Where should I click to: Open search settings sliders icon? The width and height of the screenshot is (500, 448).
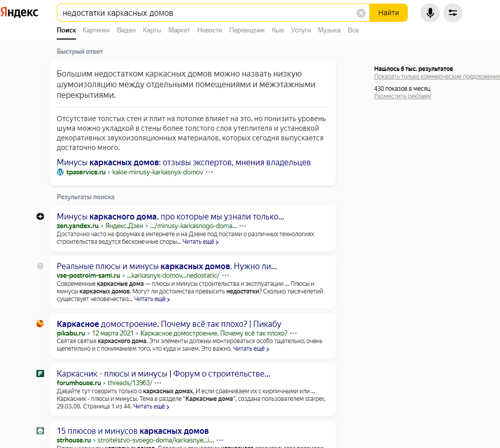[x=453, y=13]
